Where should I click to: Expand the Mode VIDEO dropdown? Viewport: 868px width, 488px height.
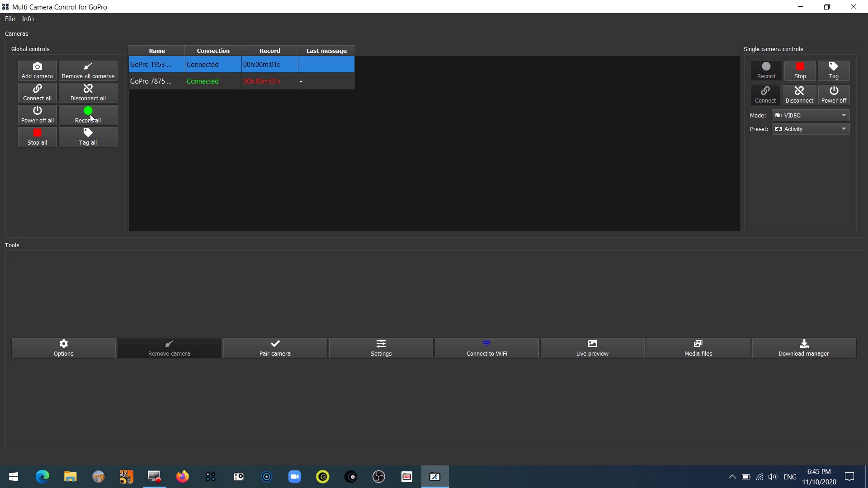[810, 115]
